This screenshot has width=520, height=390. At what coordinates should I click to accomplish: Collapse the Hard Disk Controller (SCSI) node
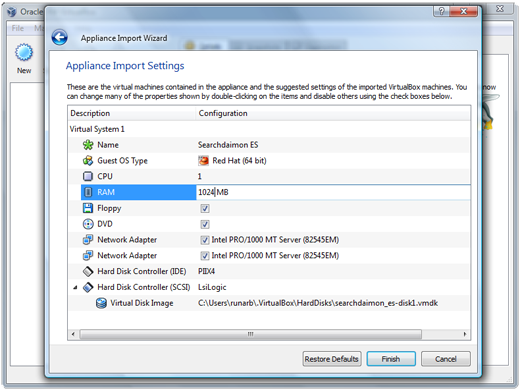tap(75, 287)
